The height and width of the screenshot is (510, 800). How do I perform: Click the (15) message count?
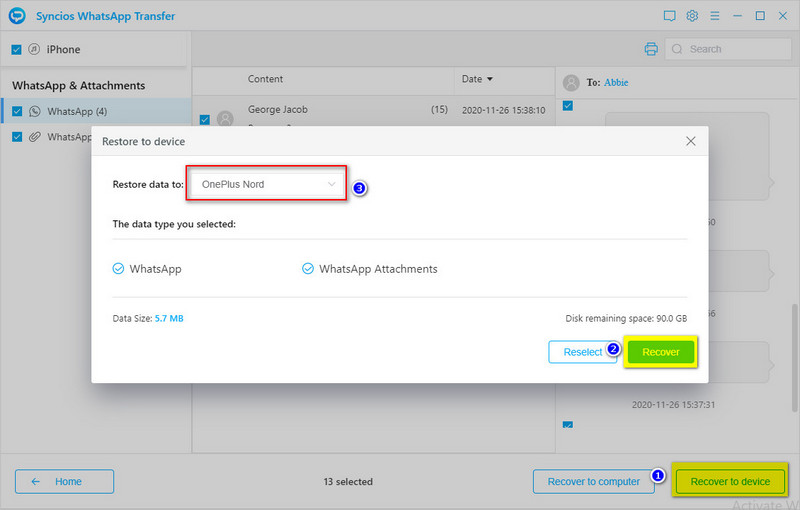(439, 110)
